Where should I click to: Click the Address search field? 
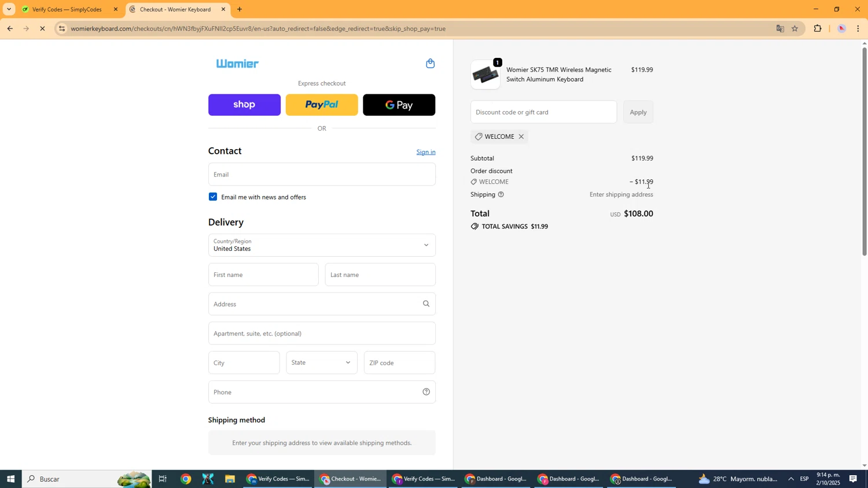[x=322, y=304]
